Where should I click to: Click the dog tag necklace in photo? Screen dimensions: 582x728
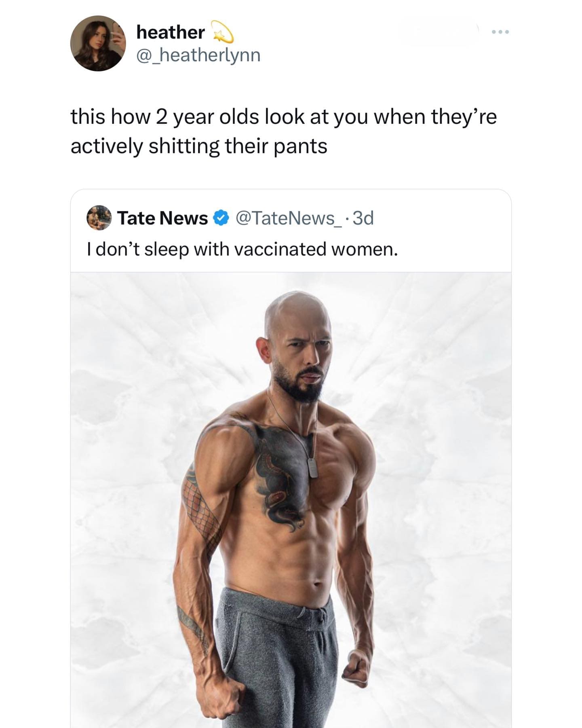pyautogui.click(x=312, y=468)
